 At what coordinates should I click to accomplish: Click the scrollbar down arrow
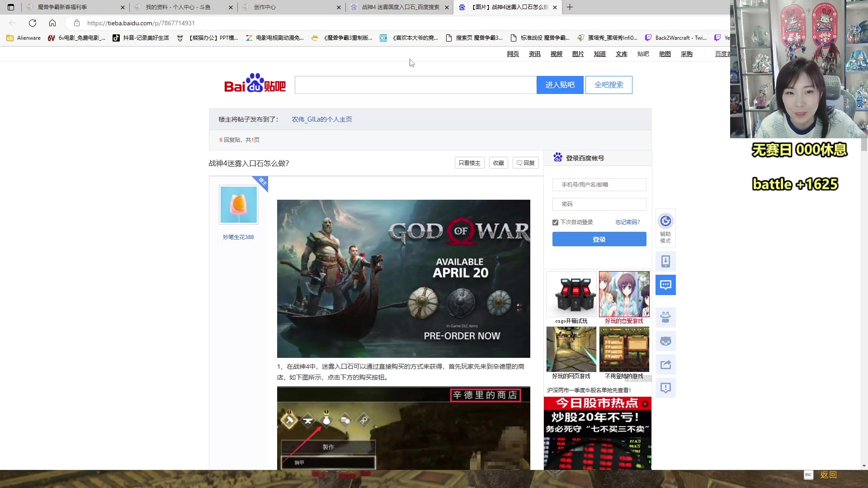864,466
